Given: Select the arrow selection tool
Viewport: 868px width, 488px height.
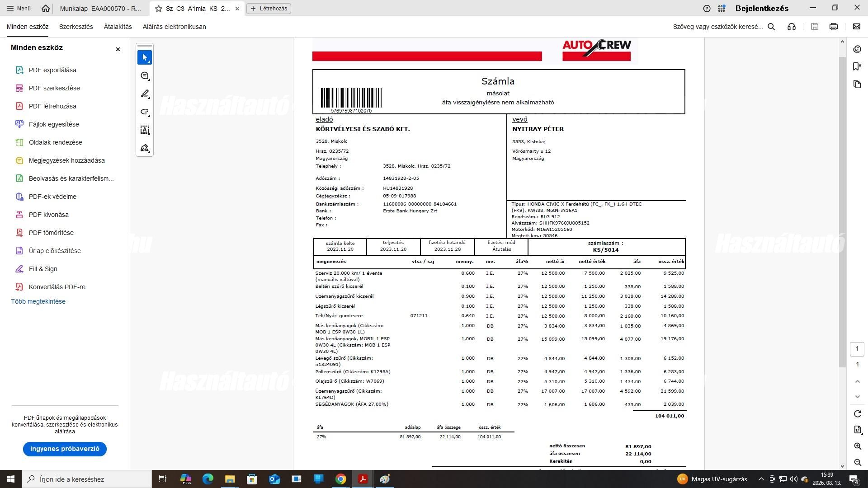Looking at the screenshot, I should coord(145,57).
